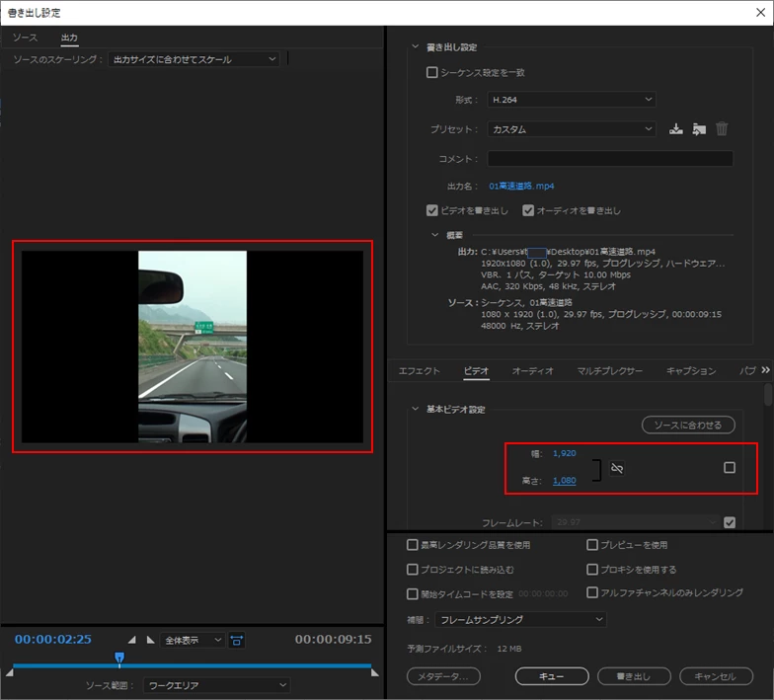774x700 pixels.
Task: Click the ソースに合わせる button
Action: tap(688, 425)
